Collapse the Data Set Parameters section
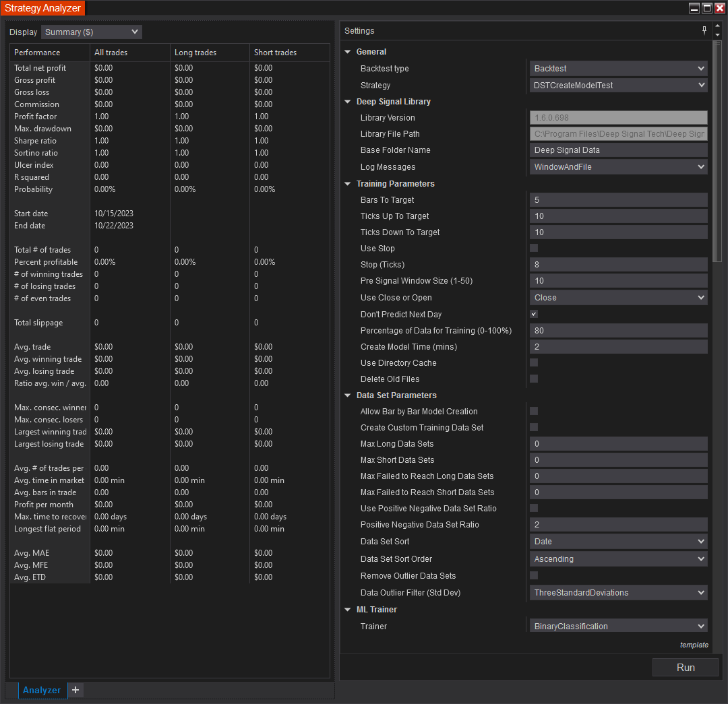The height and width of the screenshot is (704, 728). pyautogui.click(x=348, y=395)
